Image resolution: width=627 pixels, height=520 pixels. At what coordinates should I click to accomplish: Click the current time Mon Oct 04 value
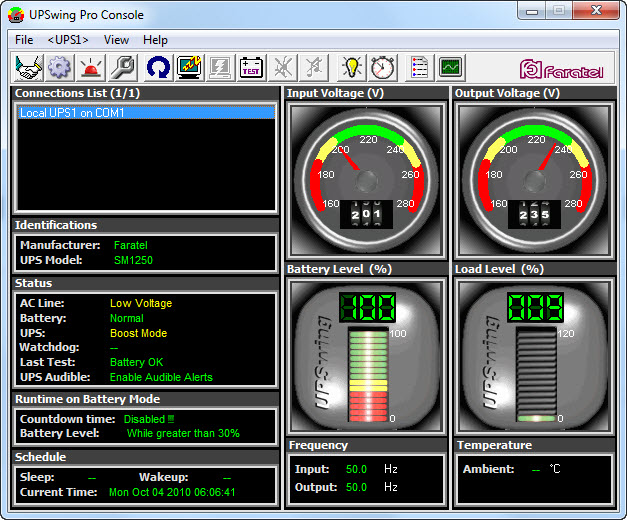172,492
